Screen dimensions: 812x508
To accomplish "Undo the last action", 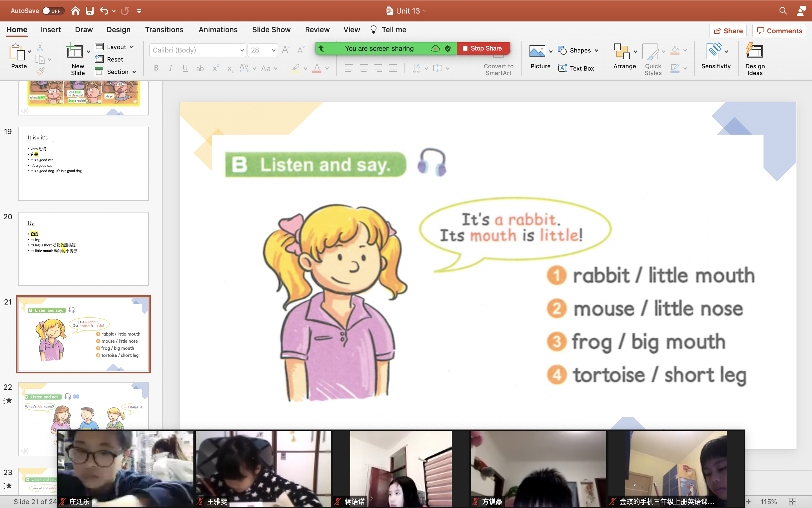I will (x=104, y=11).
